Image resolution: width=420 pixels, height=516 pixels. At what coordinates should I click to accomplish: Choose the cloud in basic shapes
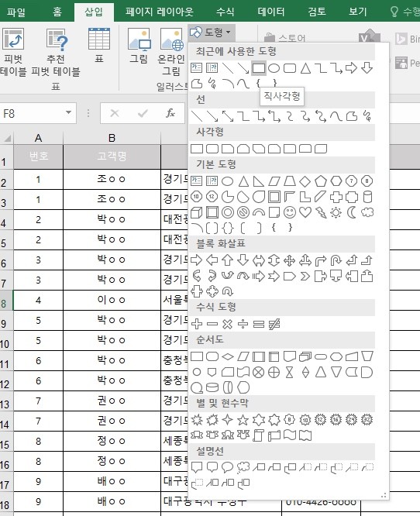(x=367, y=212)
